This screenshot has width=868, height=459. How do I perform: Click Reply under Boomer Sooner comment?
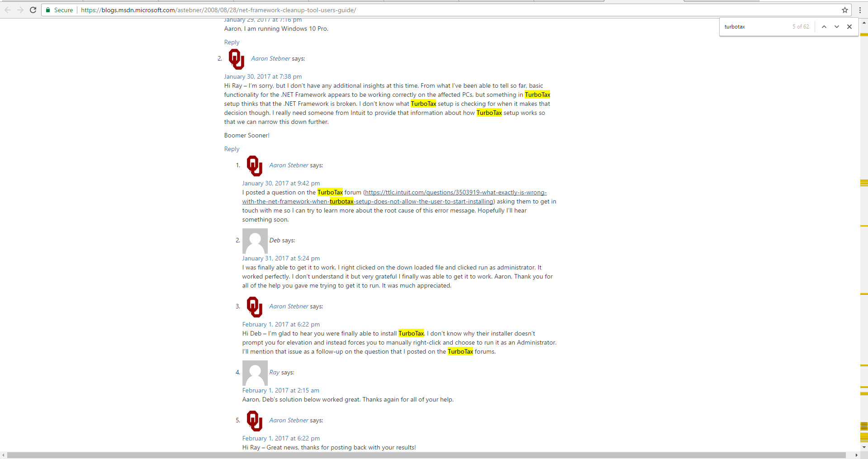pyautogui.click(x=232, y=149)
